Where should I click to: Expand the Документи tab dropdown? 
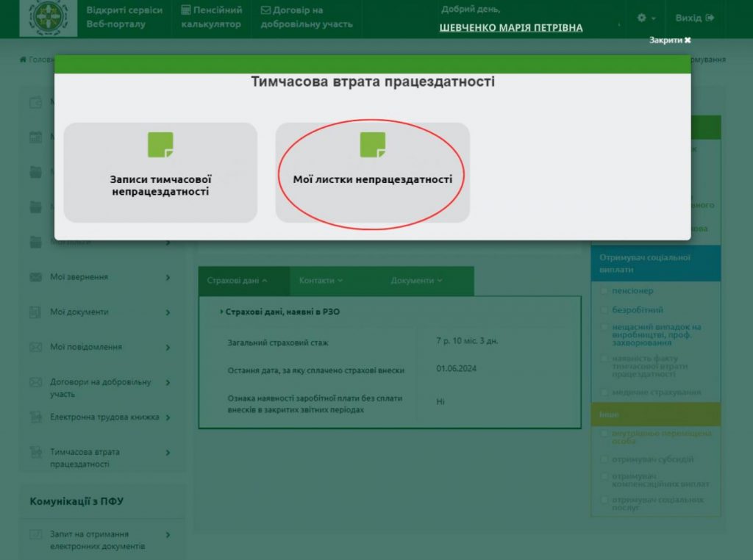416,281
